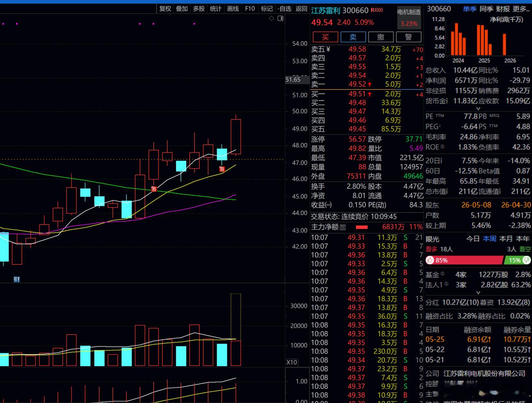The image size is (532, 403).
Task: Click the shareholder date 26-05-08
Action: pyautogui.click(x=476, y=205)
